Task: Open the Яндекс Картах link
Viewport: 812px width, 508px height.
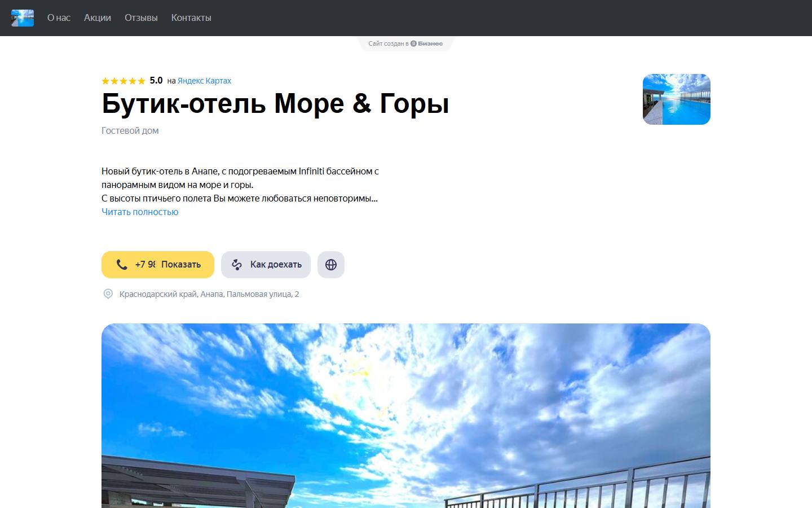Action: [x=204, y=81]
